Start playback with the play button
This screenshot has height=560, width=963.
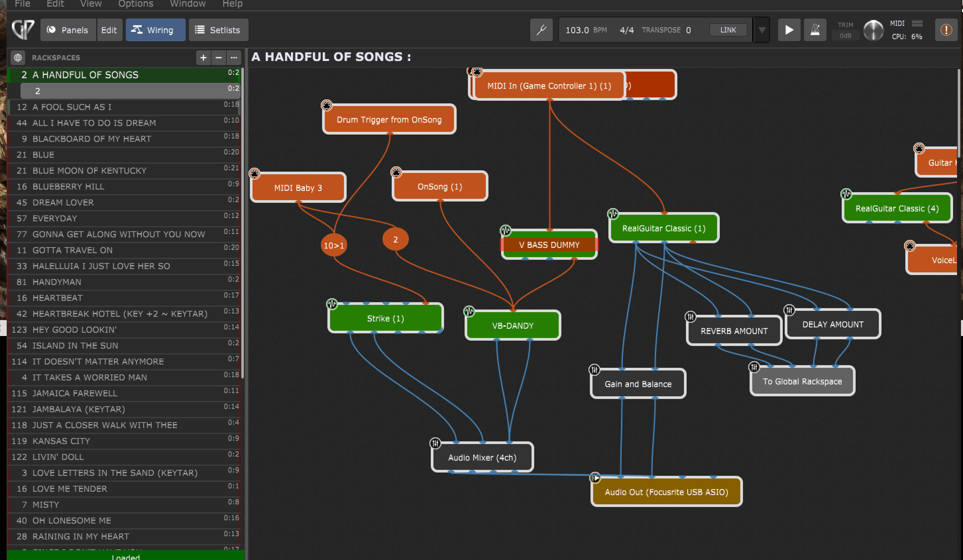tap(789, 30)
